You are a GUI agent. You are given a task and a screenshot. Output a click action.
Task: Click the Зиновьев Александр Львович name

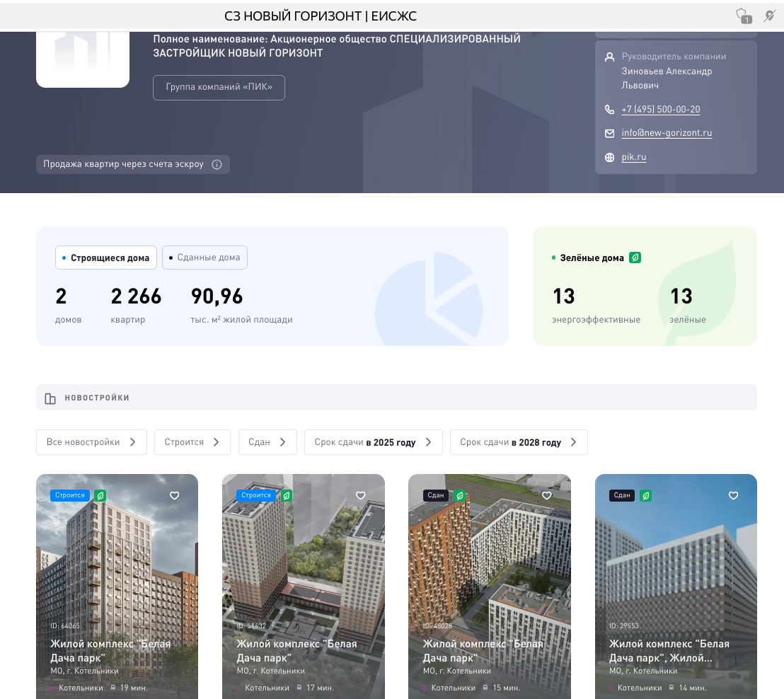[667, 78]
